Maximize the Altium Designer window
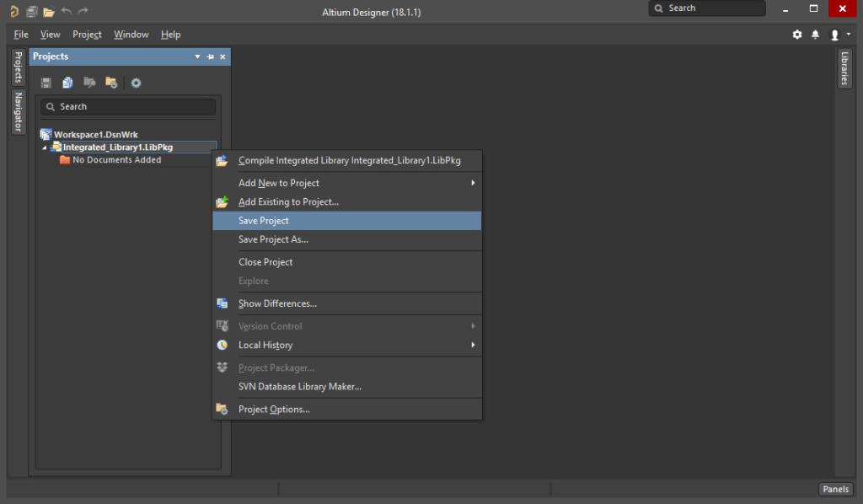The image size is (863, 504). point(813,8)
